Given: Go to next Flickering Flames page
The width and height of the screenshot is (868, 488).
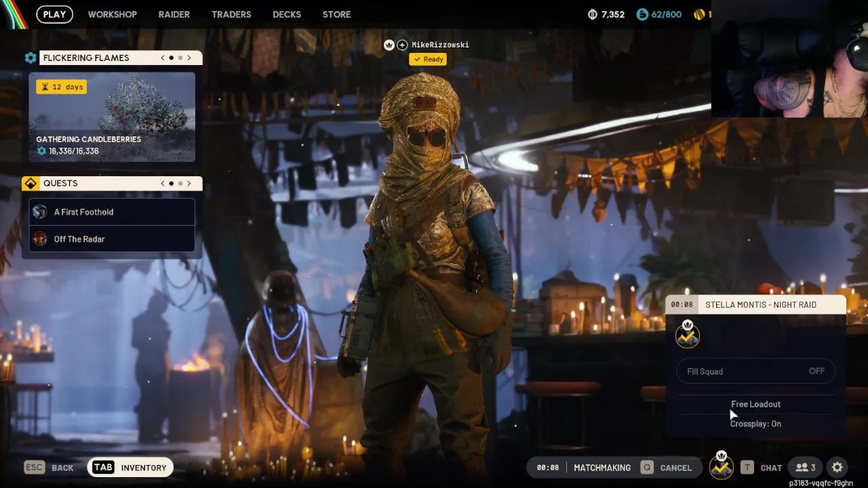Looking at the screenshot, I should click(x=189, y=58).
